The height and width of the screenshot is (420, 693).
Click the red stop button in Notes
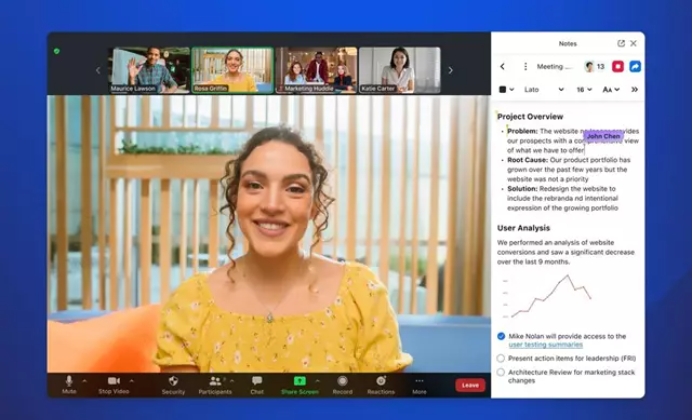click(x=617, y=66)
